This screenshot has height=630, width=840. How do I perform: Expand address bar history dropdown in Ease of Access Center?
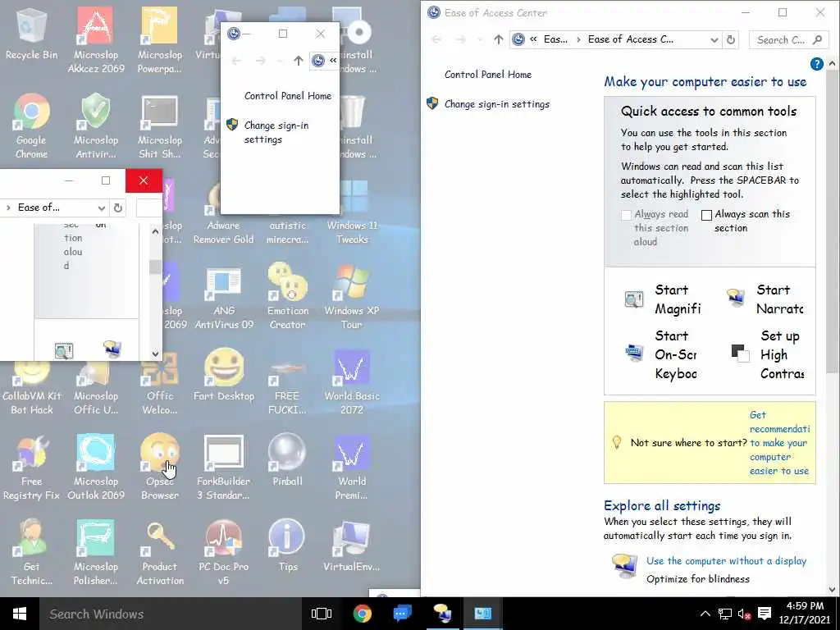point(714,40)
